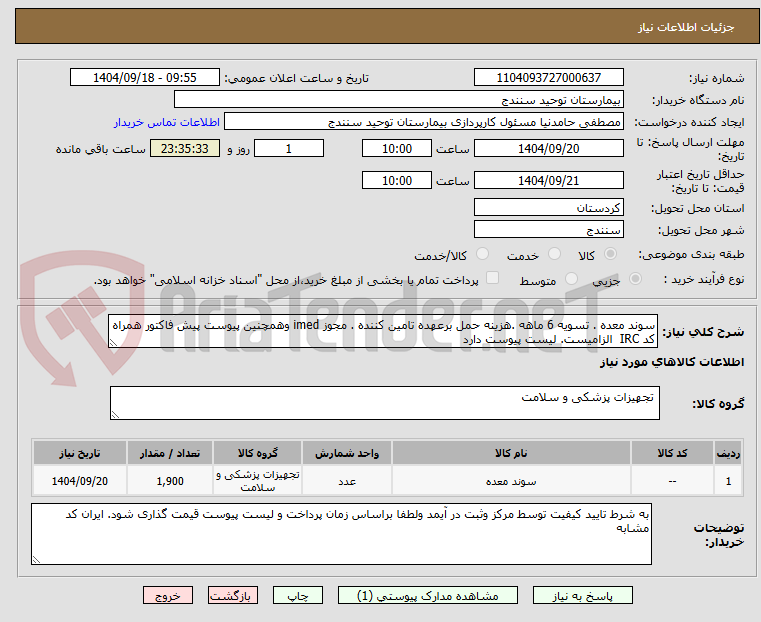Click the announcement date field 1404/09/18 - 09:55
761x622 pixels.
(x=145, y=78)
